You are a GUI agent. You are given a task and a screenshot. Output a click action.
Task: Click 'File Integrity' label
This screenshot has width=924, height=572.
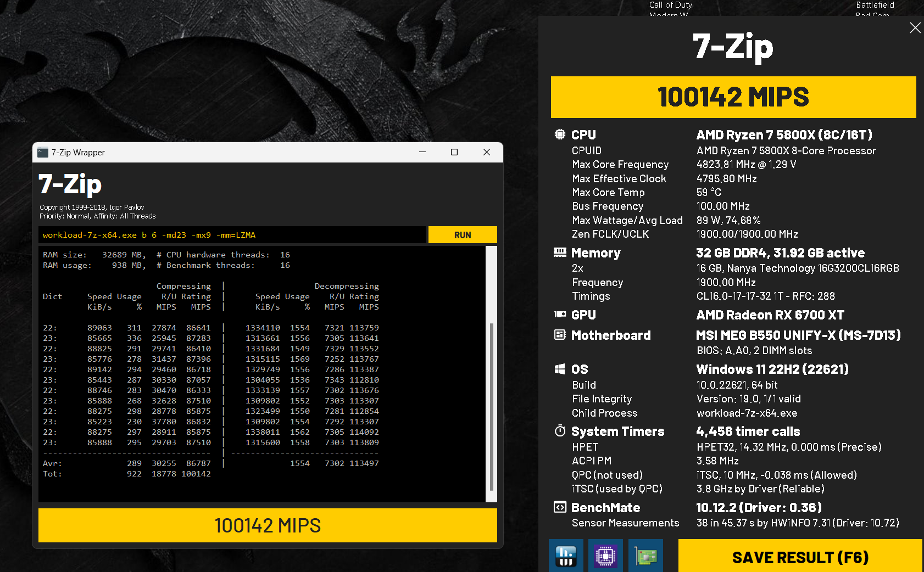pyautogui.click(x=602, y=399)
